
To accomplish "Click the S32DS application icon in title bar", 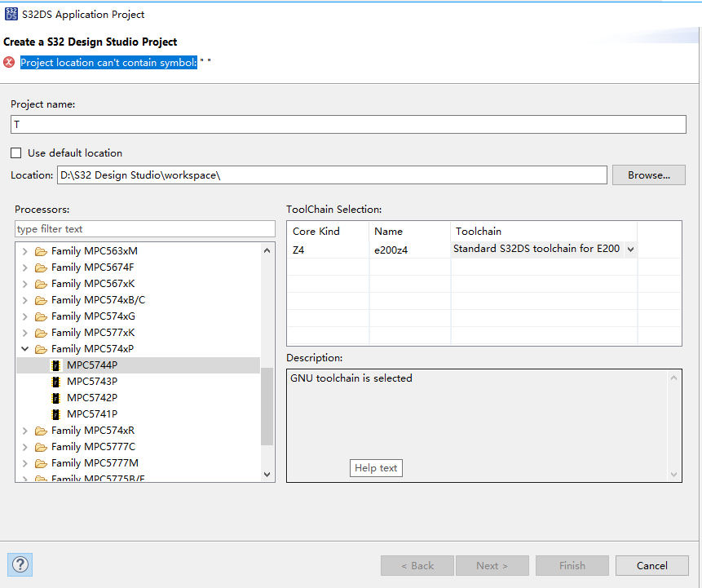I will 11,14.
